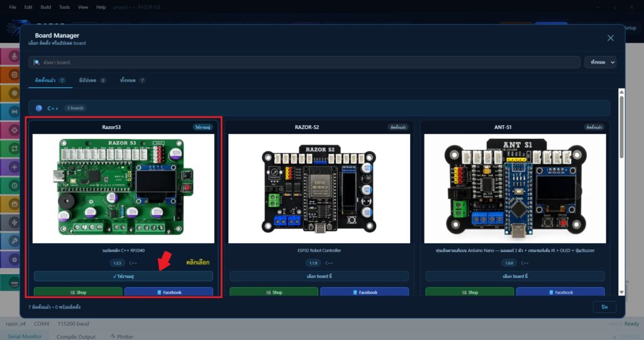Click the board list scrollbar thumb

pyautogui.click(x=621, y=127)
